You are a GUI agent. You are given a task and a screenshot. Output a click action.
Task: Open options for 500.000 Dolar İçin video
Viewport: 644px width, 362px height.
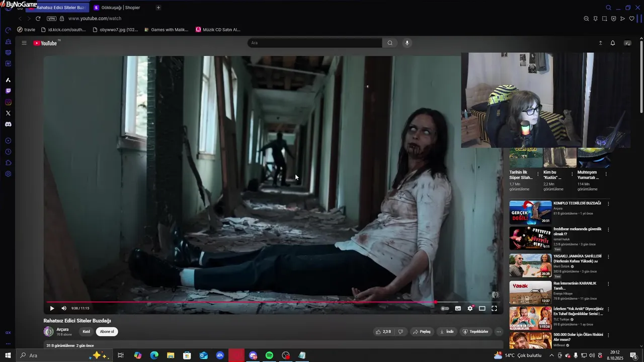click(608, 335)
